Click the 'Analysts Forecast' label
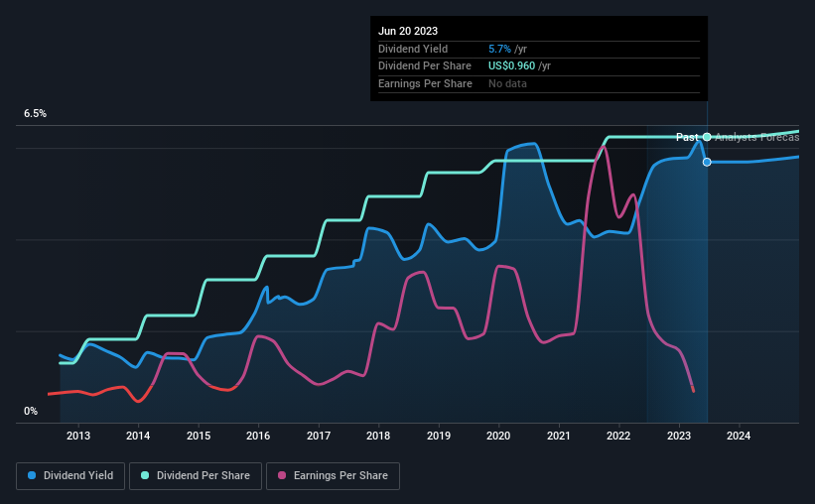Screen dimensions: 815x504 (756, 137)
